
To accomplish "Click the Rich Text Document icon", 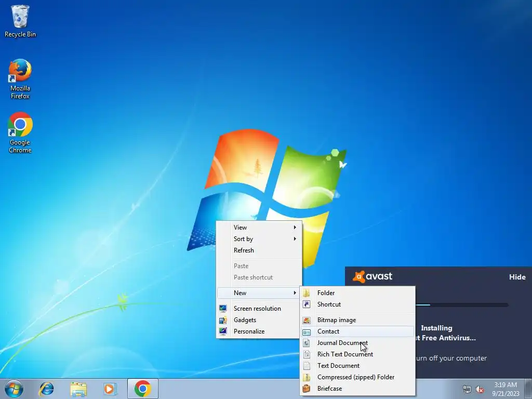I will click(x=307, y=354).
